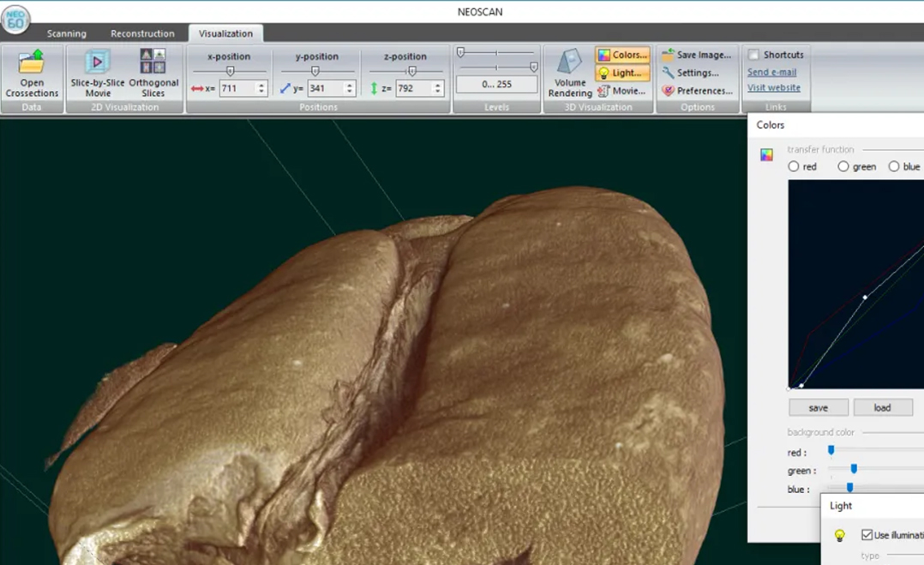Click the Visit website link
The image size is (924, 565).
(x=773, y=87)
